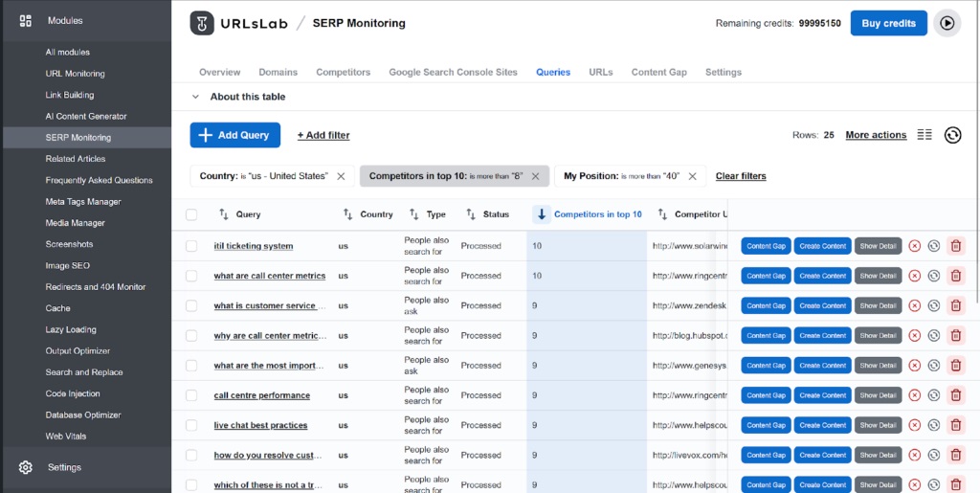Open the Content Gap tab
The height and width of the screenshot is (493, 980).
(x=658, y=73)
